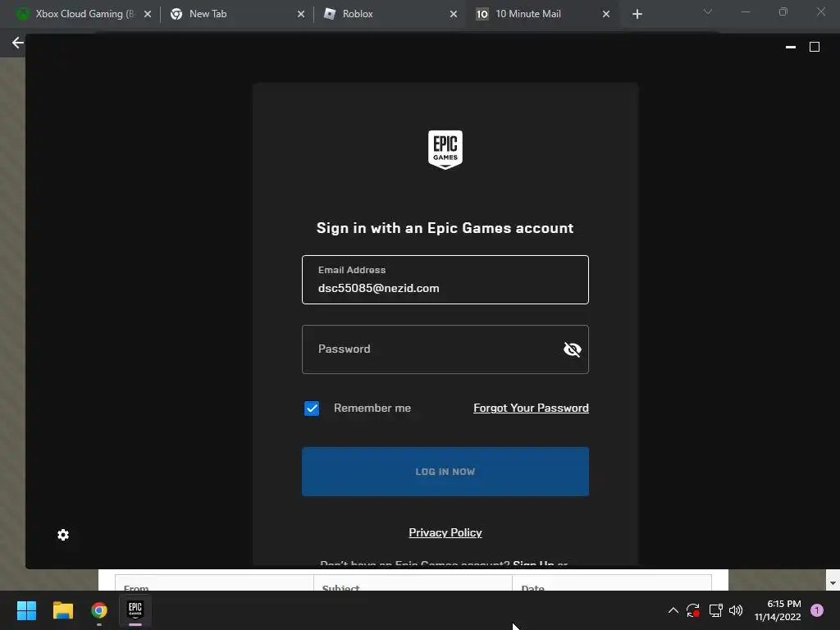This screenshot has height=630, width=840.
Task: Open Google Chrome from taskbar
Action: point(99,610)
